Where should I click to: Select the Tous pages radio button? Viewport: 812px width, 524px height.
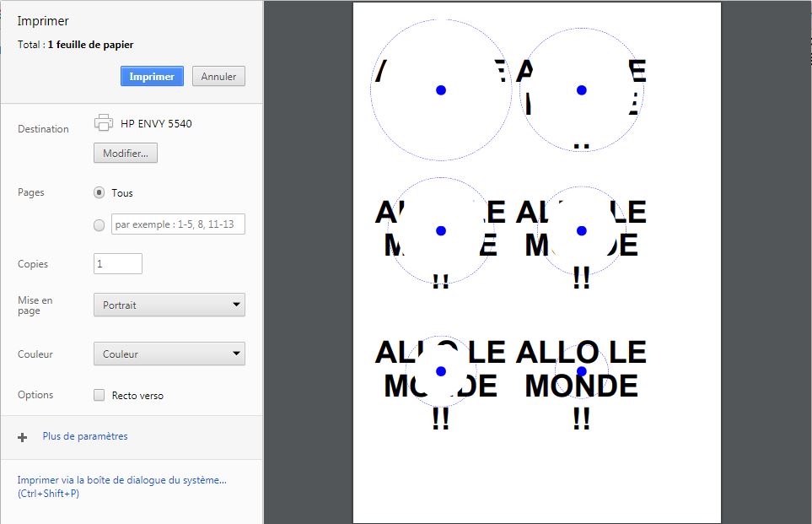coord(99,192)
